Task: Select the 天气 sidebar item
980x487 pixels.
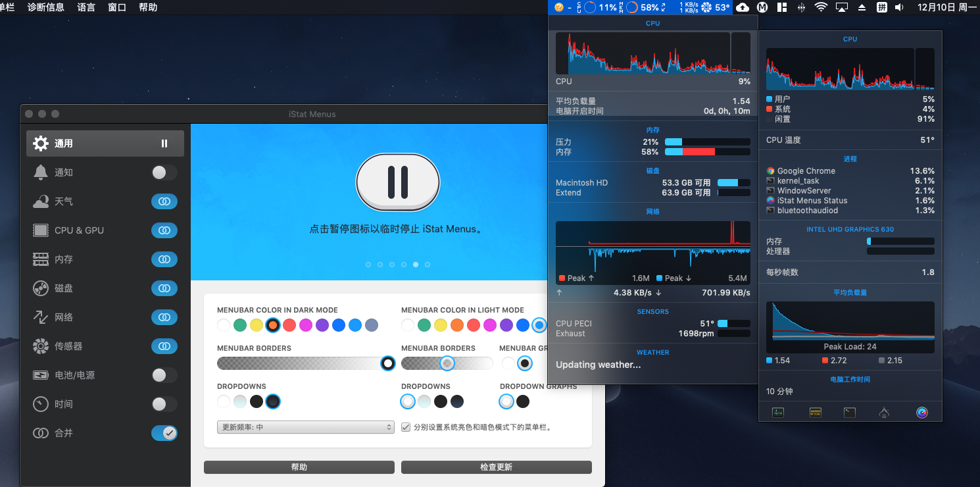Action: 105,201
